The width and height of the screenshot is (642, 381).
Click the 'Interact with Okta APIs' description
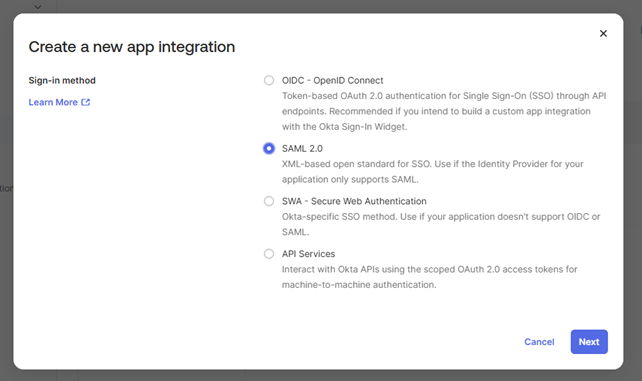click(x=430, y=277)
